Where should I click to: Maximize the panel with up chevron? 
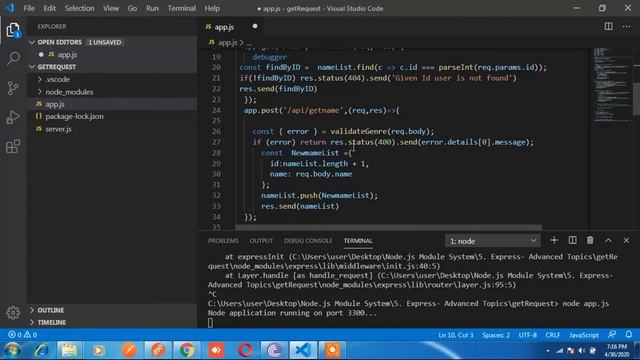[x=608, y=240]
